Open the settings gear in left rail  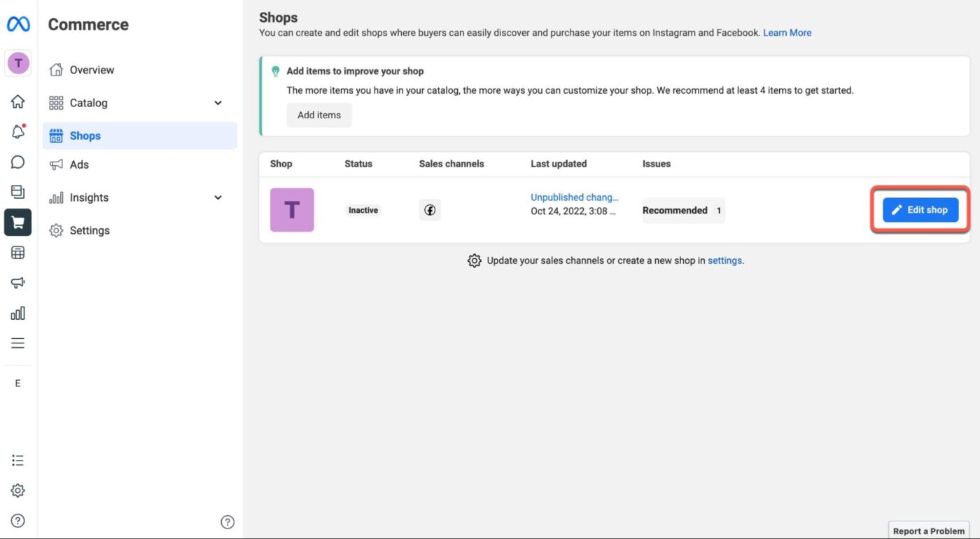tap(18, 491)
